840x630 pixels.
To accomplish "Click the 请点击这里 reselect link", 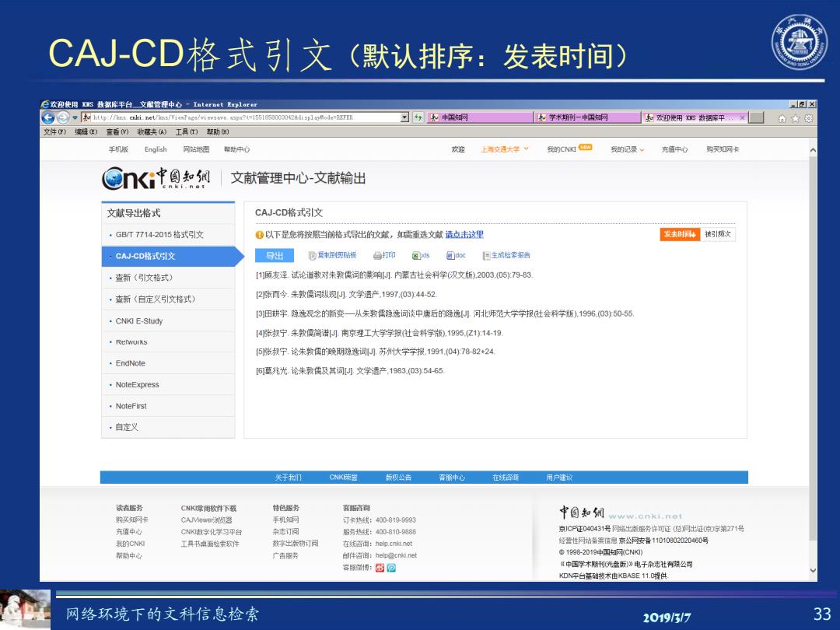I will pos(464,235).
